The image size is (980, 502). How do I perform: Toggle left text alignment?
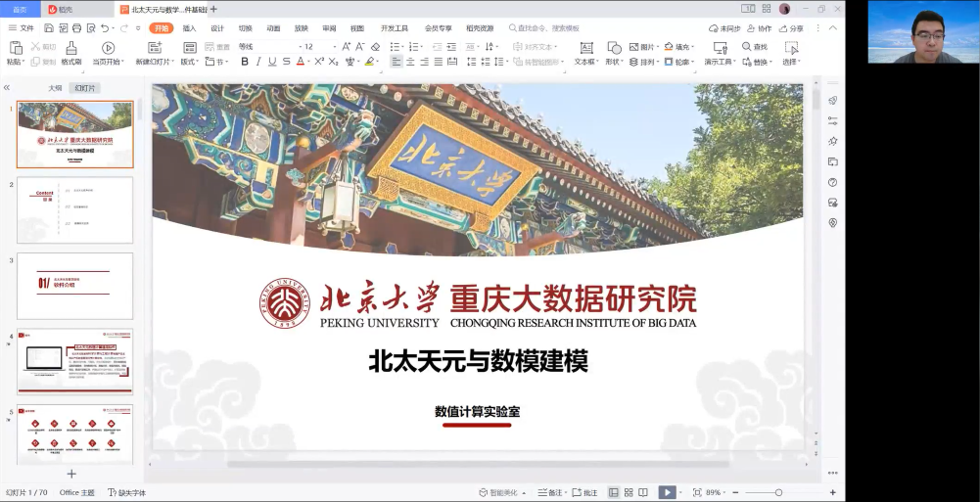(x=397, y=62)
